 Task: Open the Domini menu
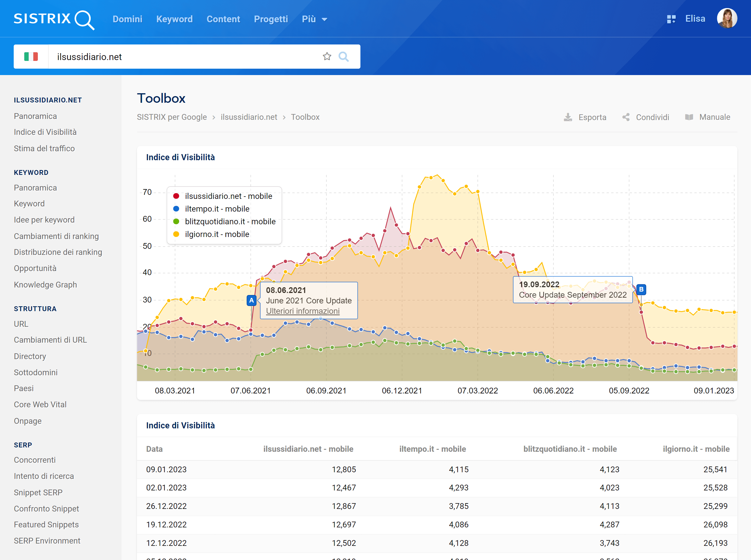pyautogui.click(x=127, y=19)
